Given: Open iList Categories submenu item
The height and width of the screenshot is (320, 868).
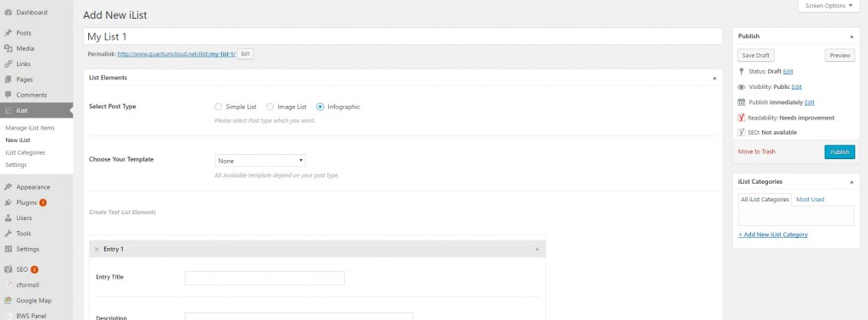Looking at the screenshot, I should (25, 152).
